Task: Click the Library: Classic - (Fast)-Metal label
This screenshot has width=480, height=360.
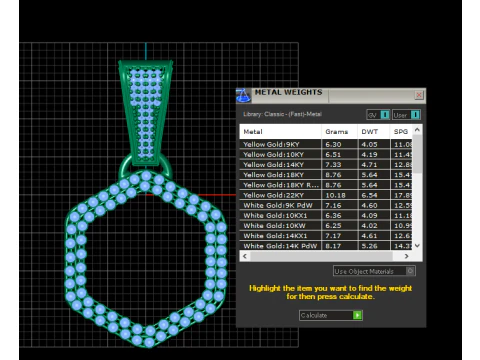Action: [282, 114]
